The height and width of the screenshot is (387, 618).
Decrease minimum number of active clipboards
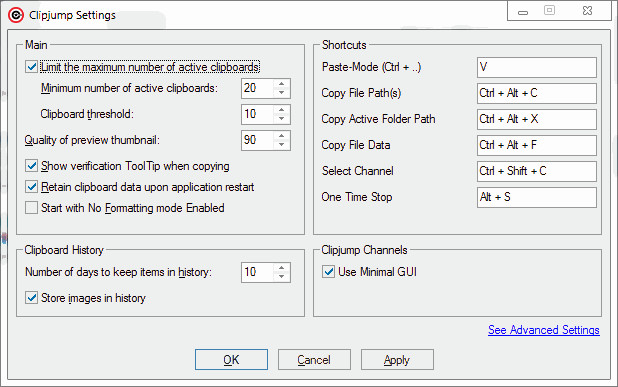coord(281,93)
